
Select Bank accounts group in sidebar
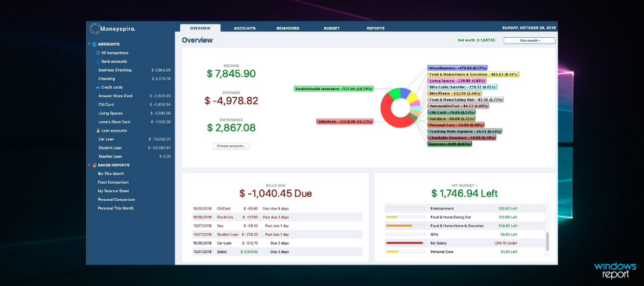pos(114,61)
